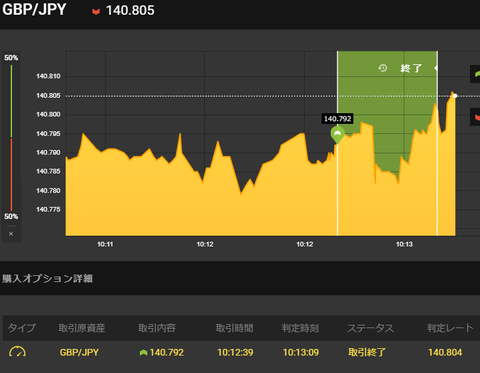Click the 判定時刻 column header
Screen dimensions: 480x373
(x=300, y=328)
